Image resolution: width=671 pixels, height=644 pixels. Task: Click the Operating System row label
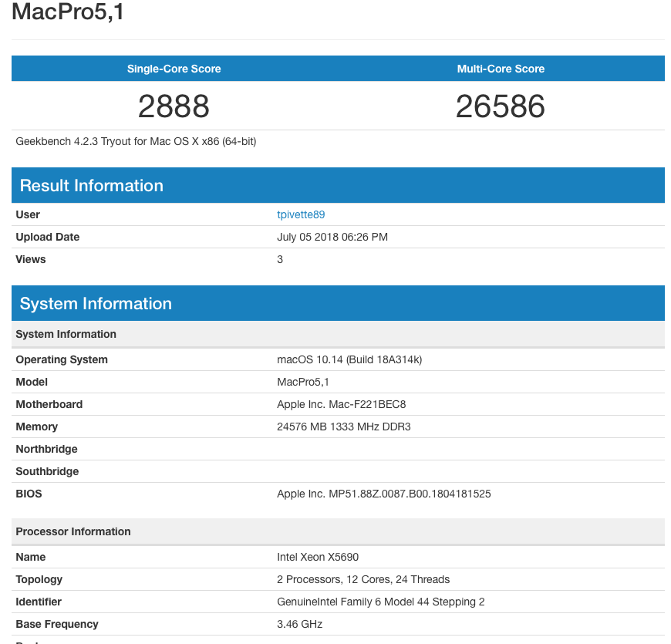[62, 359]
